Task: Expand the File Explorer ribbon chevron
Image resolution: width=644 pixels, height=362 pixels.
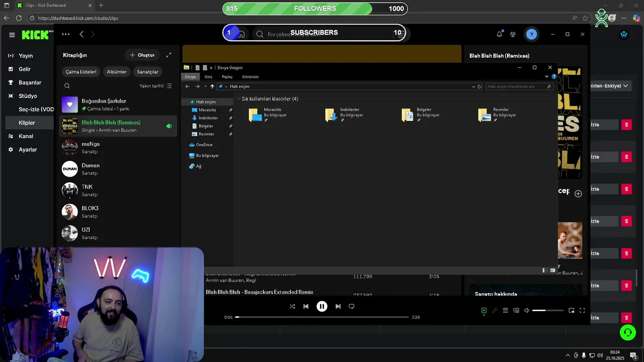Action: pos(546,76)
